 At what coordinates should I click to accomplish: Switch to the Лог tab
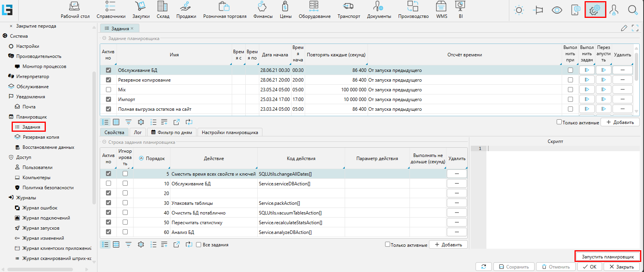(x=138, y=133)
